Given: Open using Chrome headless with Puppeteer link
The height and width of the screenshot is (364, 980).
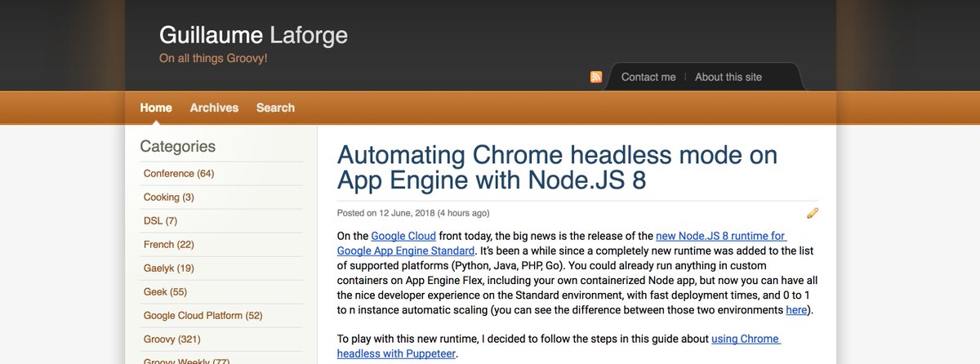Looking at the screenshot, I should (x=559, y=346).
